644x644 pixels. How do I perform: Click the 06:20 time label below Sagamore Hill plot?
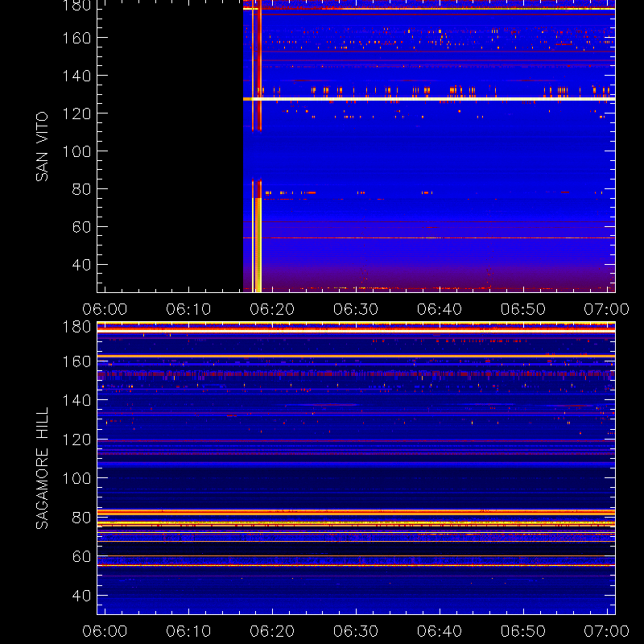(x=272, y=631)
